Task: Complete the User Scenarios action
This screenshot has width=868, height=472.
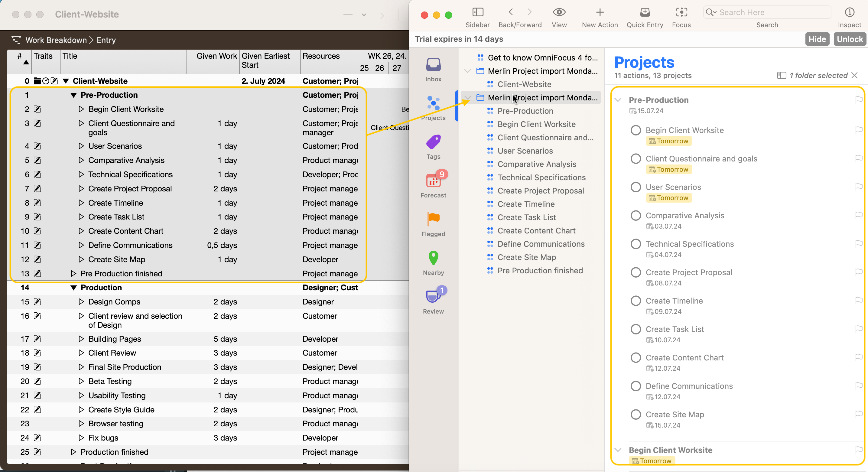Action: (636, 187)
